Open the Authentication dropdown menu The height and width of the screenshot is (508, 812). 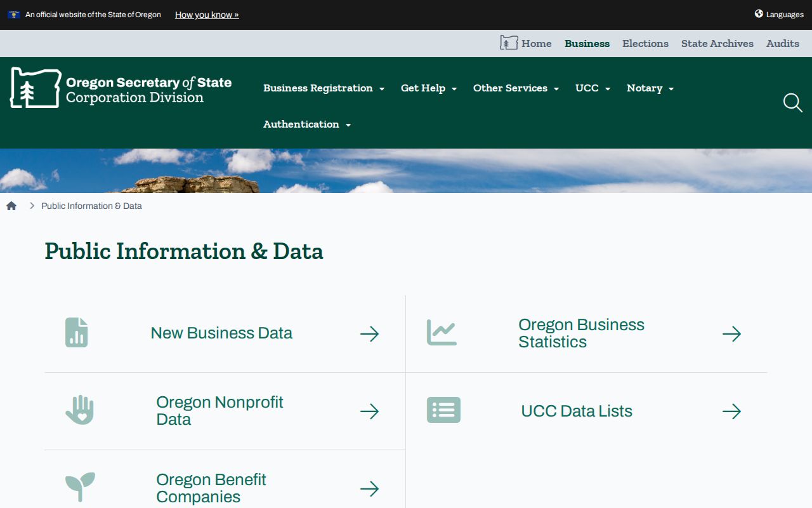point(307,124)
